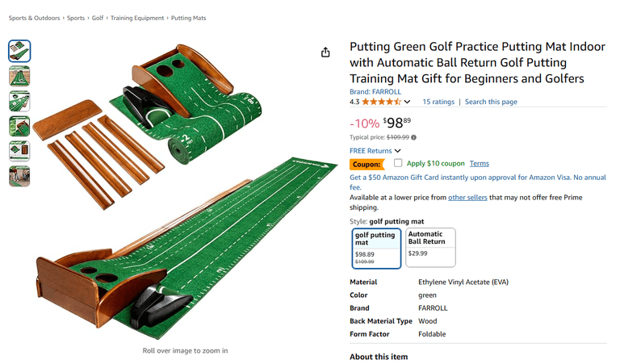620x364 pixels.
Task: Select the fourth product thumbnail
Action: [x=19, y=126]
